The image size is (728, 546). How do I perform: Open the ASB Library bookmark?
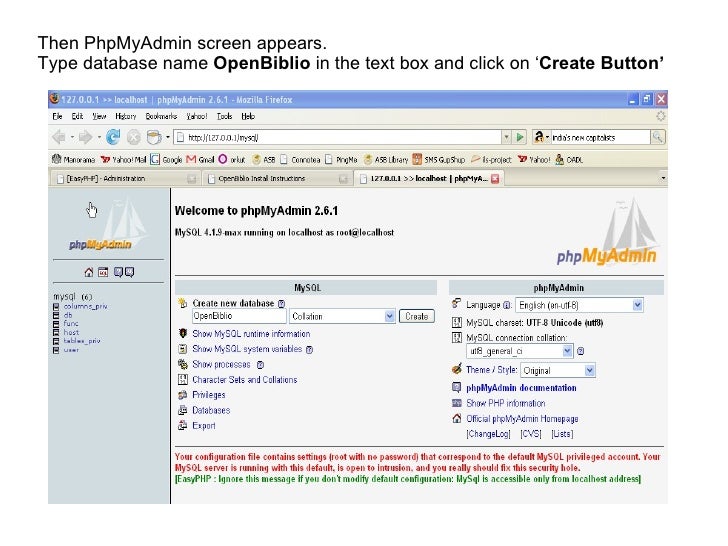(386, 160)
